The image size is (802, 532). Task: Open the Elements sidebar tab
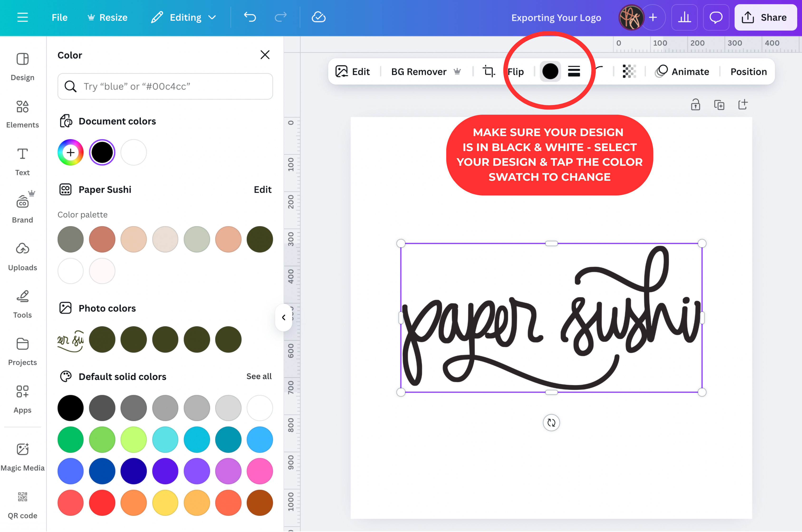pos(22,114)
